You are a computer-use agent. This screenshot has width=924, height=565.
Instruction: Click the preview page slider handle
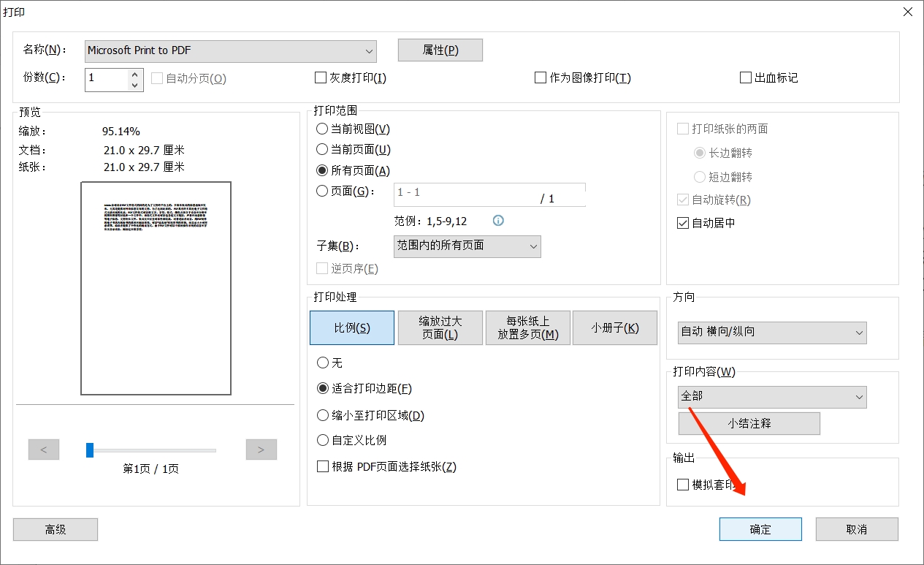[90, 450]
